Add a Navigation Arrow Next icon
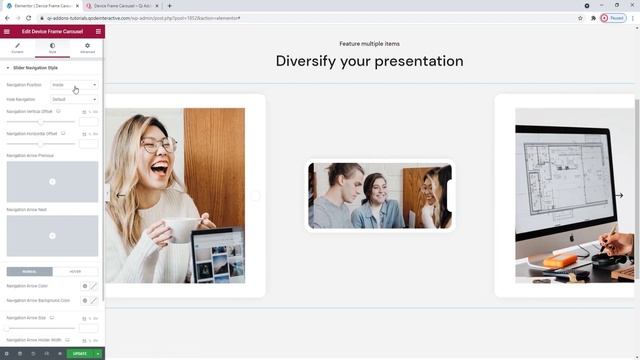The image size is (640, 360). pyautogui.click(x=52, y=236)
